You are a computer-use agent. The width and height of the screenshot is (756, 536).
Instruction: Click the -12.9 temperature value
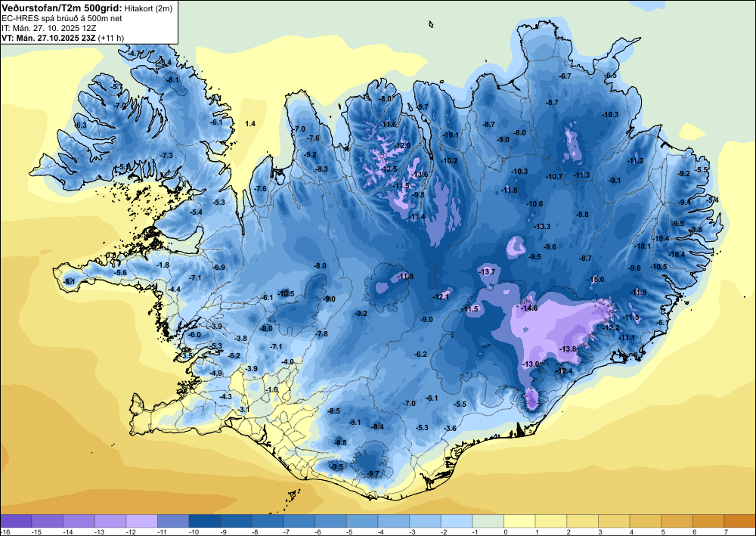pos(402,146)
